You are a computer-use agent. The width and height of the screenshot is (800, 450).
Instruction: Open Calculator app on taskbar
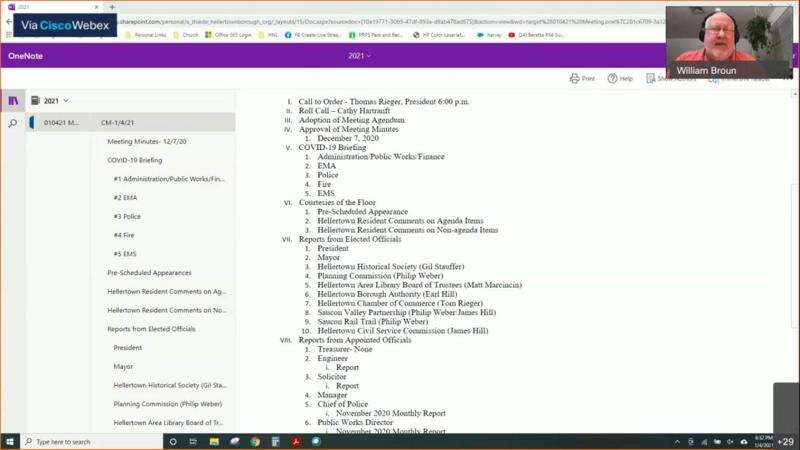click(275, 441)
